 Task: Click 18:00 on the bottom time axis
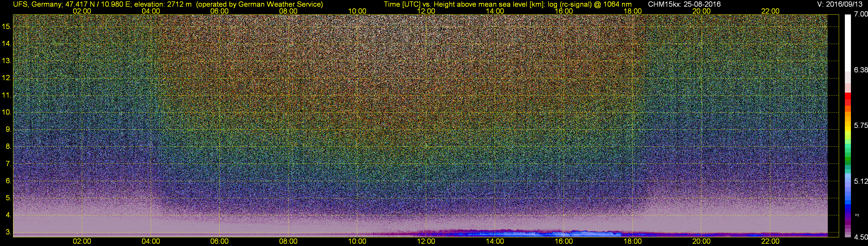point(632,241)
